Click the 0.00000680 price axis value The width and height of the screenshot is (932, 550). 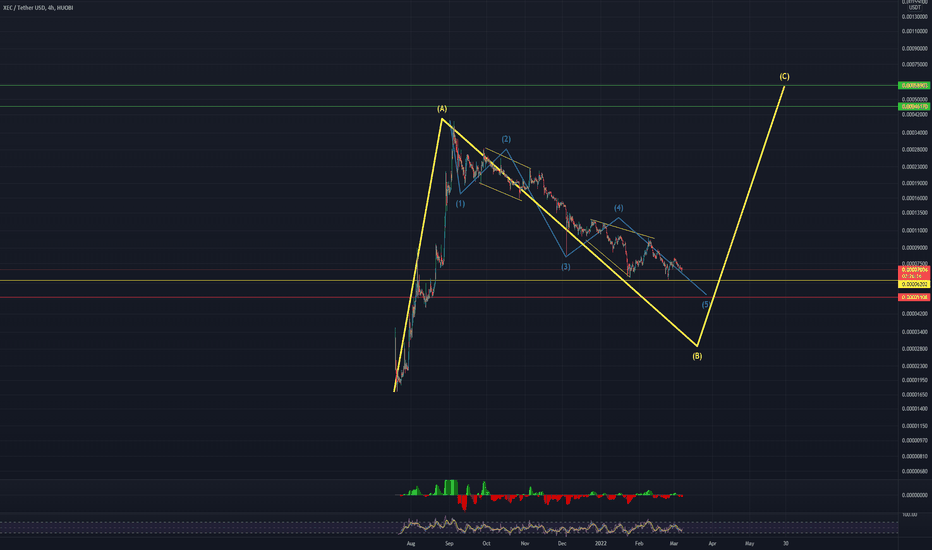coord(914,471)
